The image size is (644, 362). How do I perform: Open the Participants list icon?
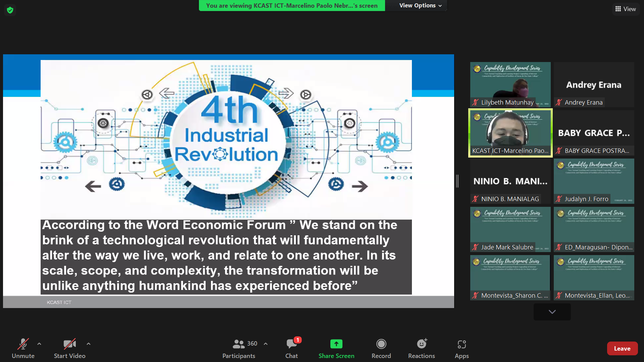coord(238,344)
